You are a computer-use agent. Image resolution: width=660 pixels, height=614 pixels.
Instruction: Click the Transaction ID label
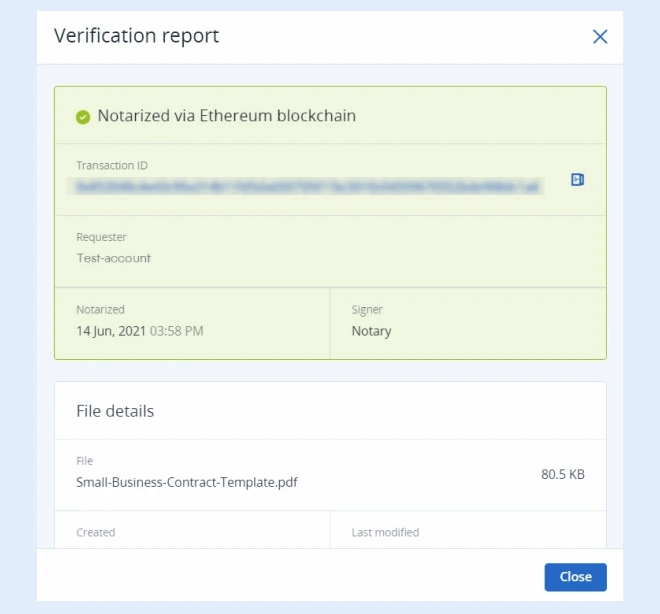tap(112, 166)
